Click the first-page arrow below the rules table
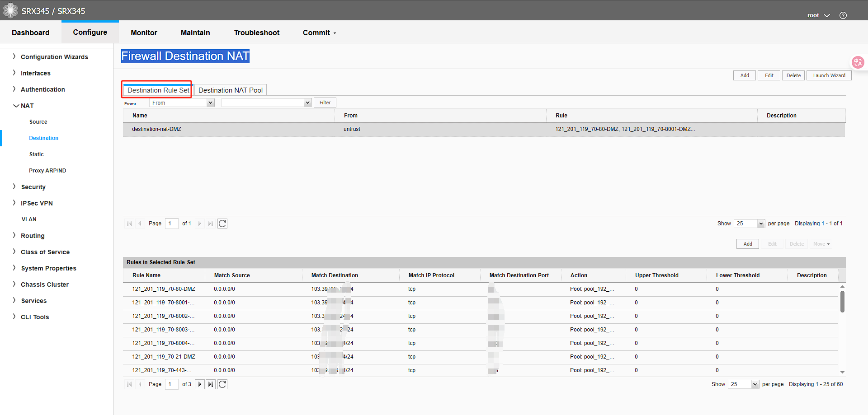Image resolution: width=868 pixels, height=415 pixels. (129, 384)
